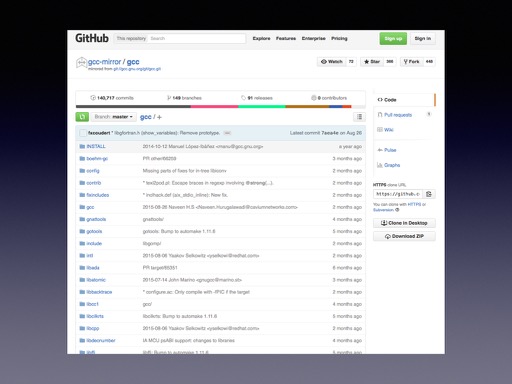Click the green Sign up button

393,39
